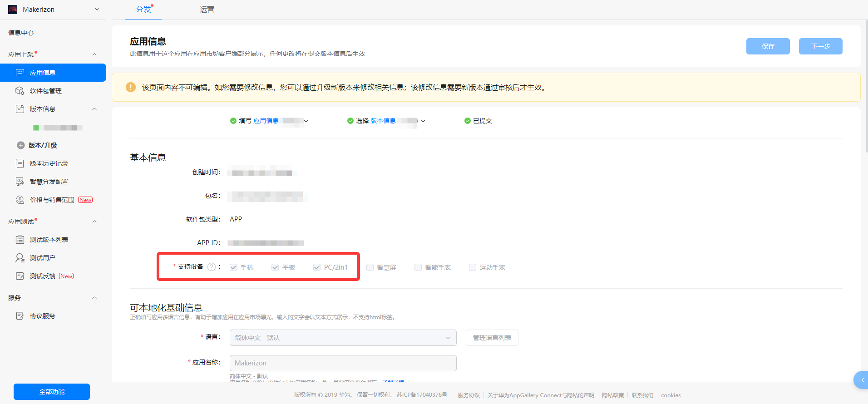Click the green check icon next to 已提交
Screen dimensions: 868x404
click(468, 121)
